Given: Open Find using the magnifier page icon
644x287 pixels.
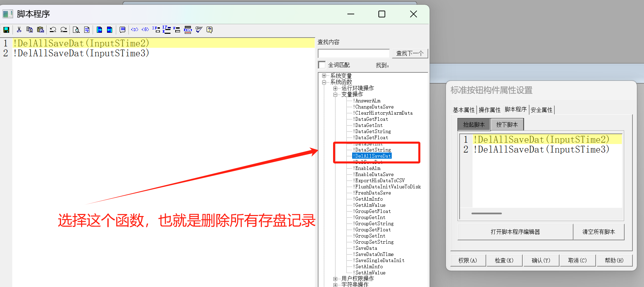Looking at the screenshot, I should (x=76, y=30).
